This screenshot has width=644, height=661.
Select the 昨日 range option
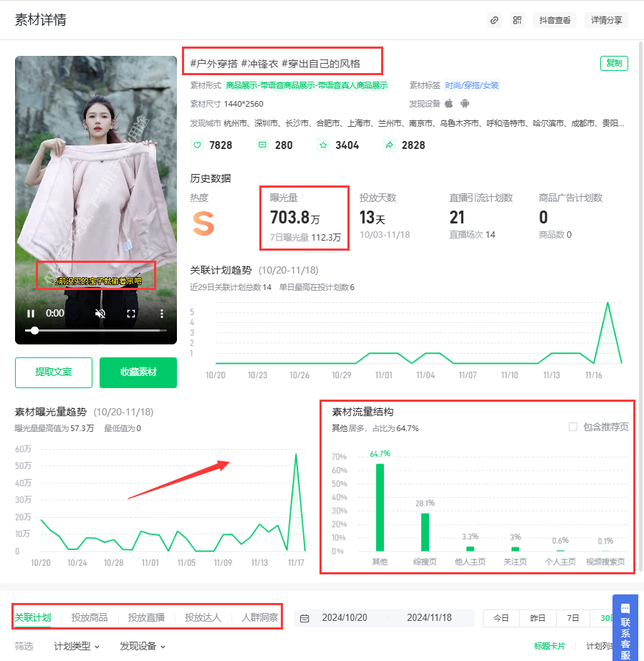coord(538,618)
